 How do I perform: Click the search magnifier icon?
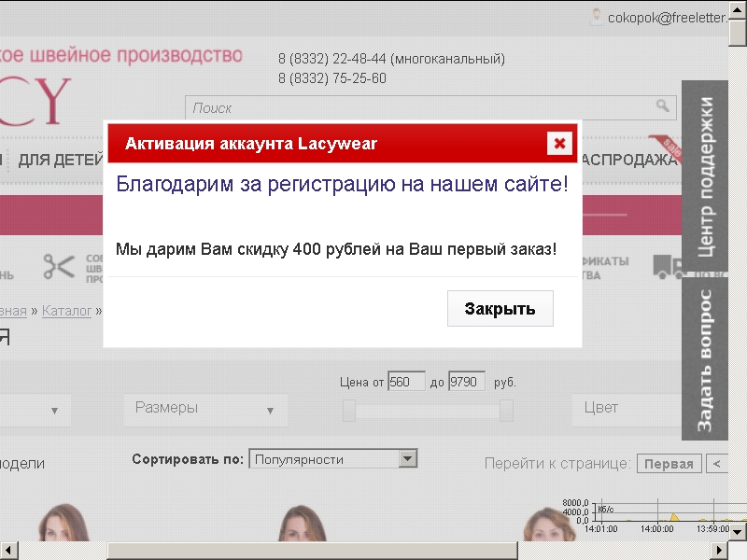coord(663,105)
